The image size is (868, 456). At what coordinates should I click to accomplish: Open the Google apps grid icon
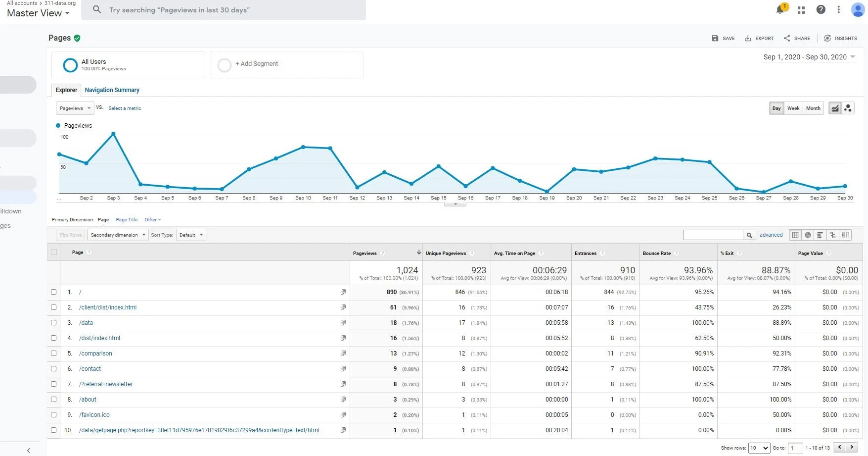(801, 10)
